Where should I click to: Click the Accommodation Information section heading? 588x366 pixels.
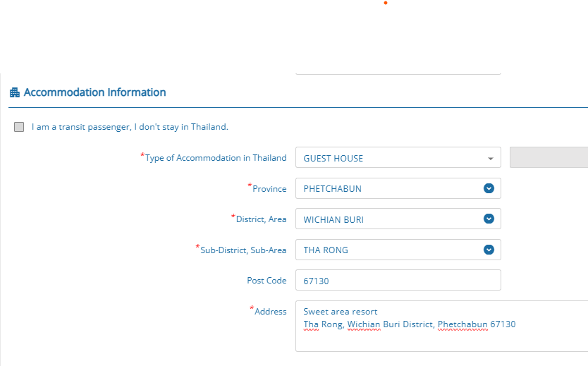pyautogui.click(x=95, y=92)
